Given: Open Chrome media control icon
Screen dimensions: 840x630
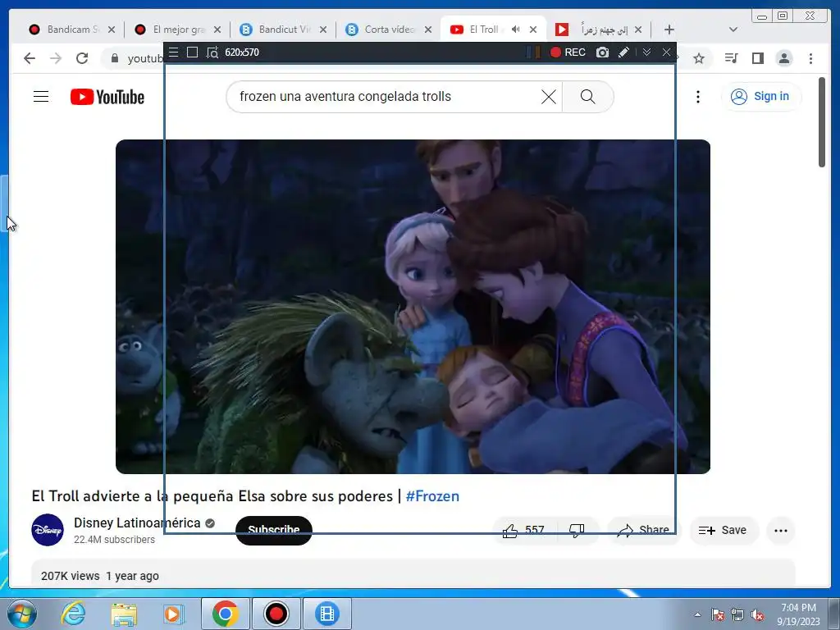Looking at the screenshot, I should (731, 58).
